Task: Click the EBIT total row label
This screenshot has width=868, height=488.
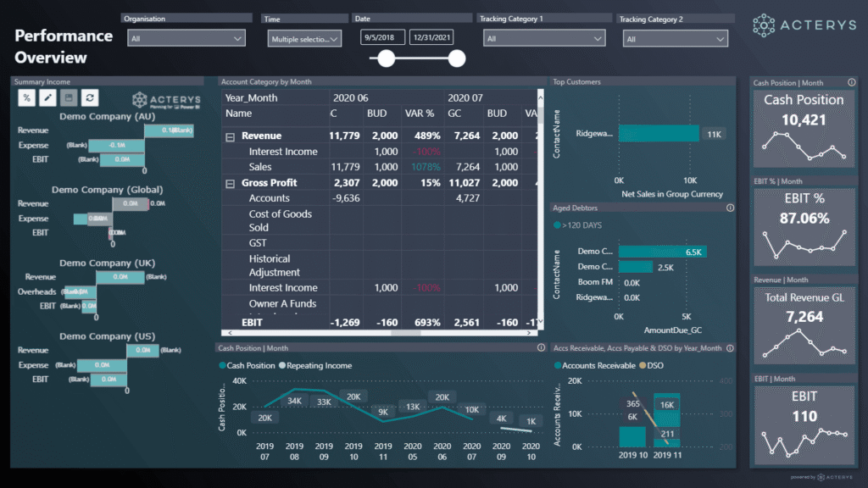Action: [252, 322]
